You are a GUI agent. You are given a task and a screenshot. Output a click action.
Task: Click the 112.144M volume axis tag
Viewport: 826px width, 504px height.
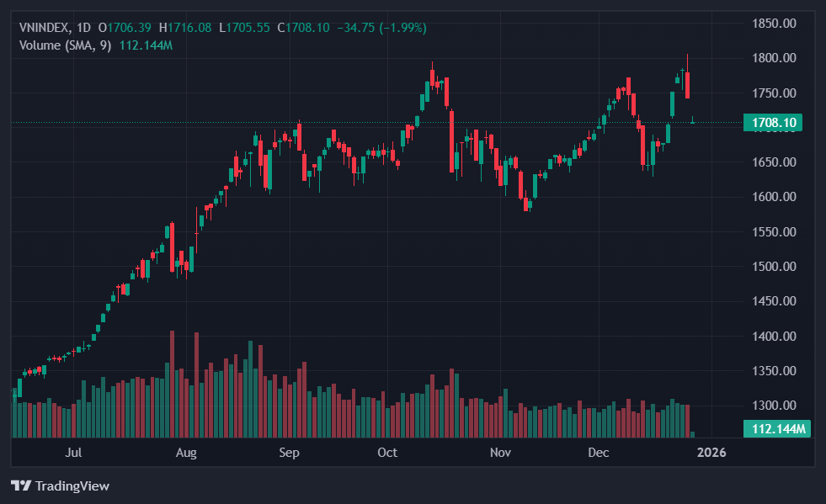772,429
